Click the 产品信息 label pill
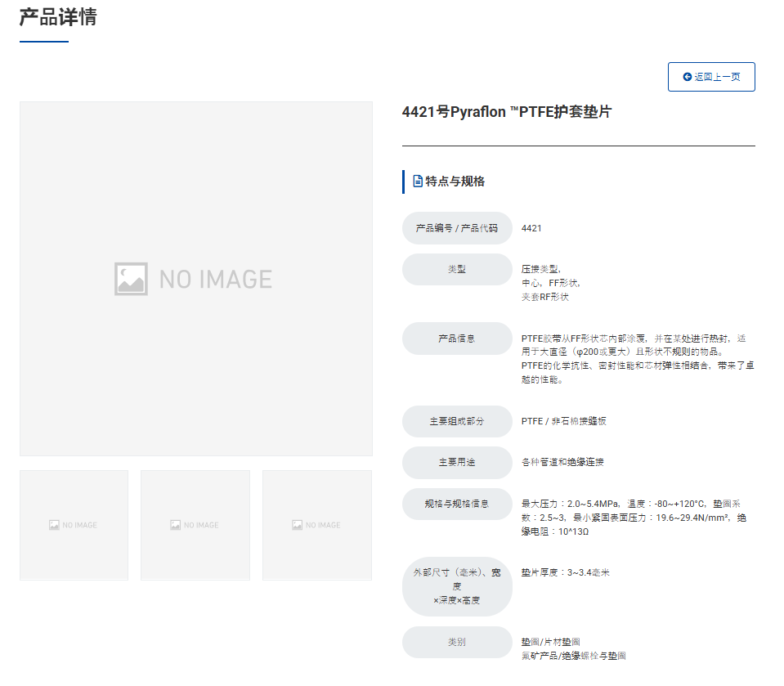Screen dimensions: 784x686 457,339
